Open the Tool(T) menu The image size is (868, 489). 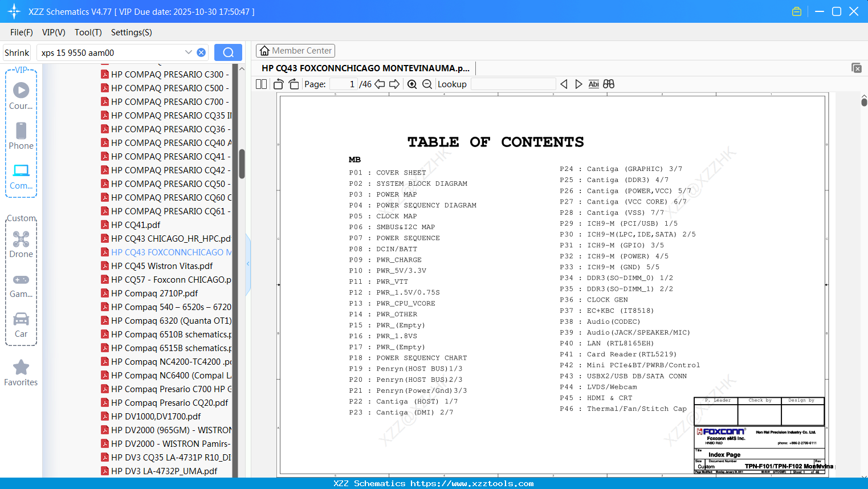click(88, 32)
